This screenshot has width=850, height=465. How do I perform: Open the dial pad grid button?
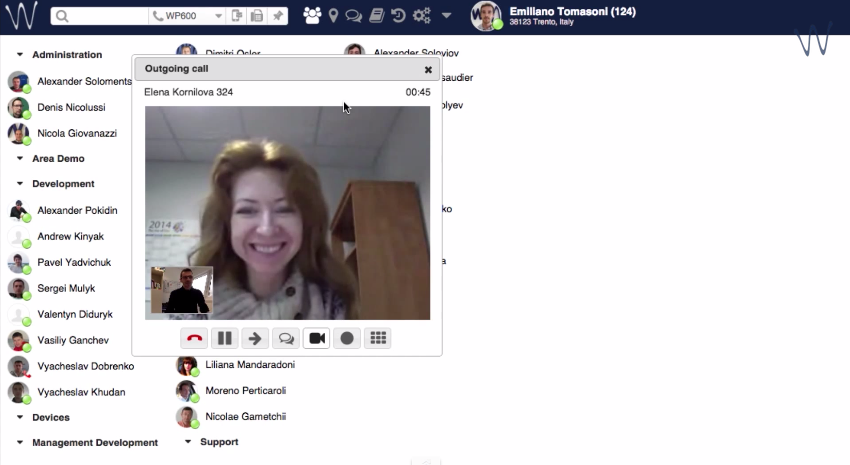378,339
